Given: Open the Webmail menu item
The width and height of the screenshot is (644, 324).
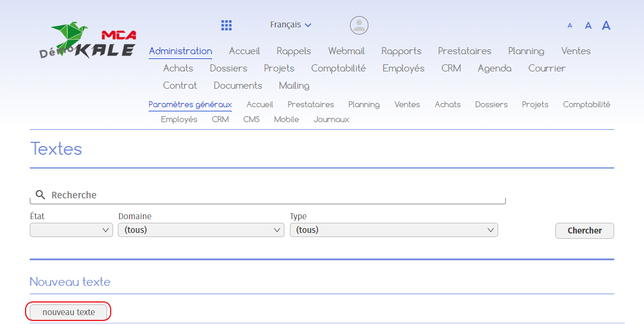Looking at the screenshot, I should click(x=346, y=51).
